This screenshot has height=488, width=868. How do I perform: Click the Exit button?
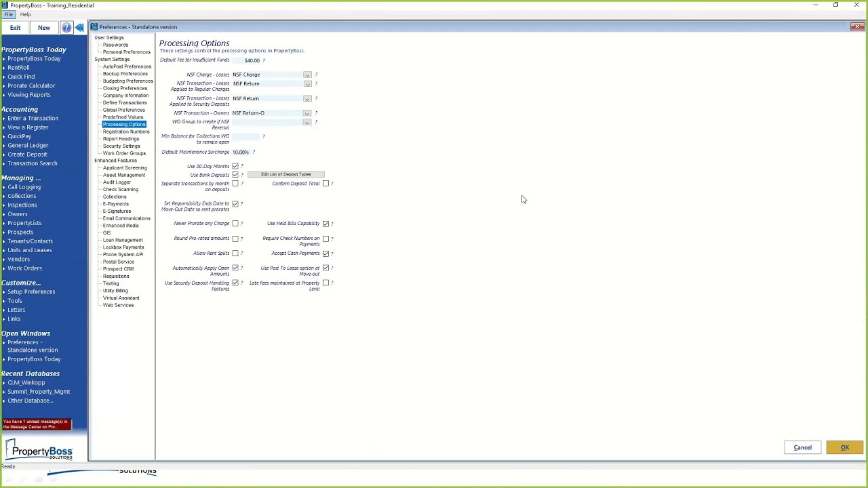click(x=15, y=28)
